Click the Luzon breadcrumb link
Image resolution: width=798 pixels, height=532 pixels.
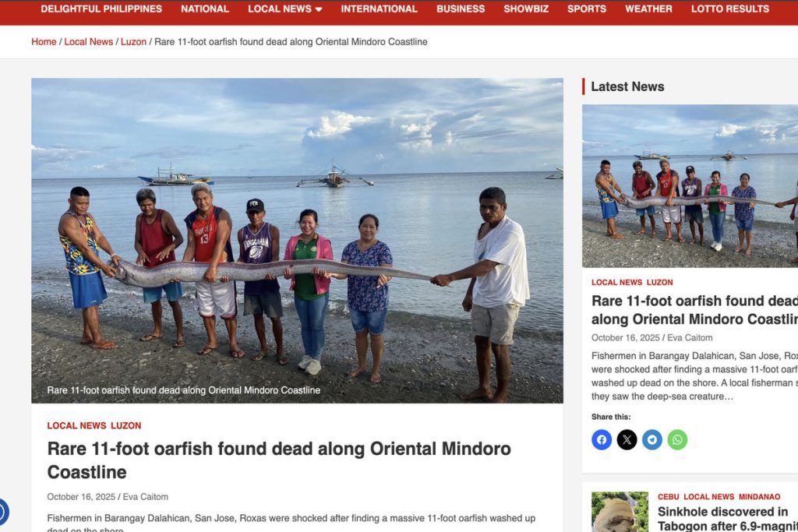pyautogui.click(x=133, y=42)
